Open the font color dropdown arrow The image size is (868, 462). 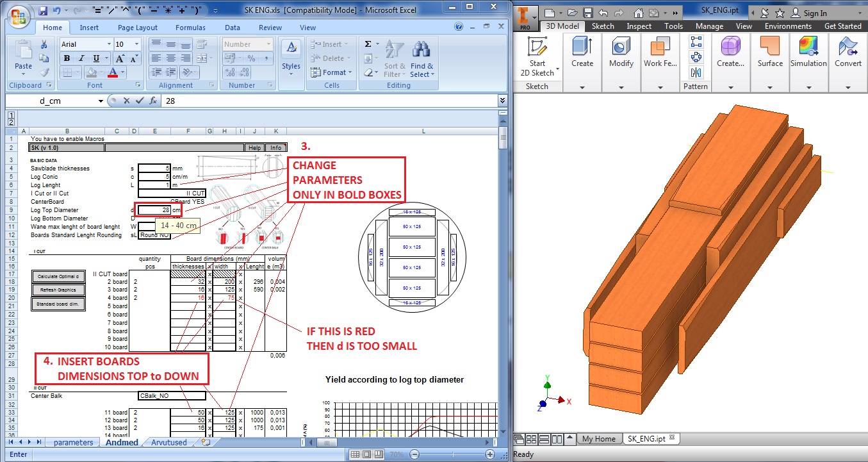tap(123, 72)
